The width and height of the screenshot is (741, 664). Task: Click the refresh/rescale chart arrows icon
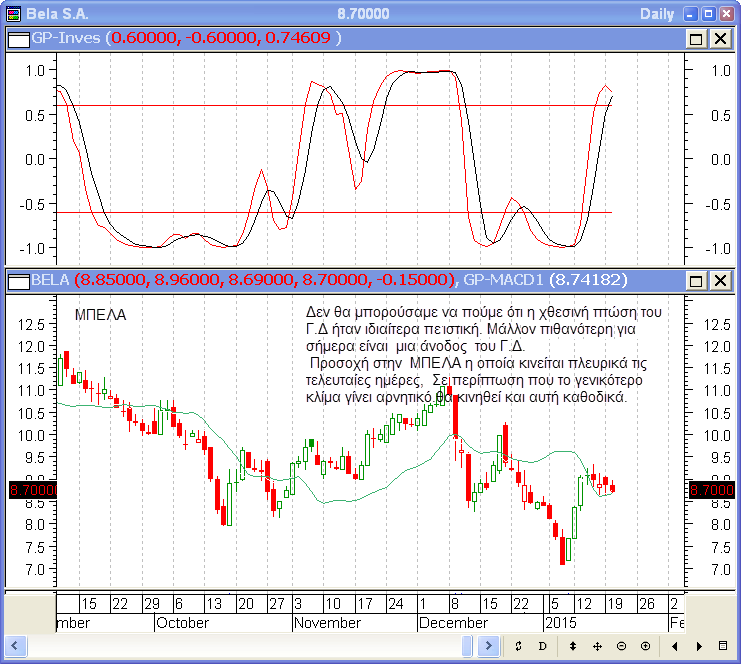tap(518, 646)
